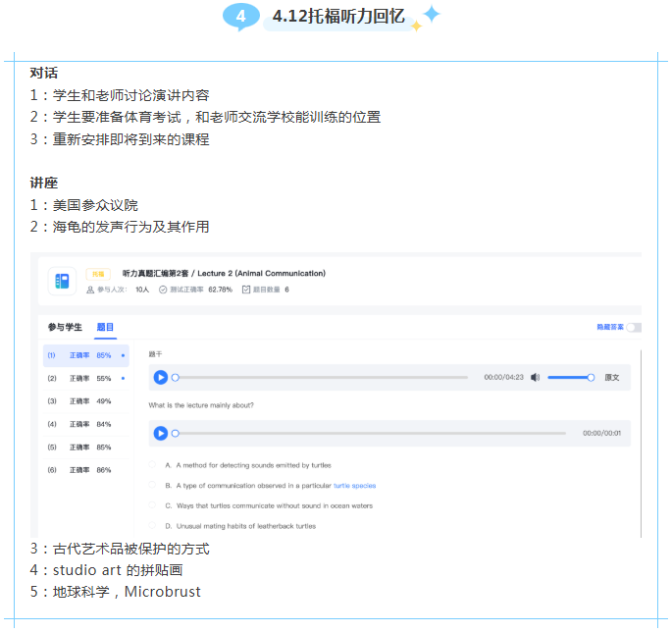Play the question audio clip
Image resolution: width=672 pixels, height=633 pixels.
click(161, 433)
